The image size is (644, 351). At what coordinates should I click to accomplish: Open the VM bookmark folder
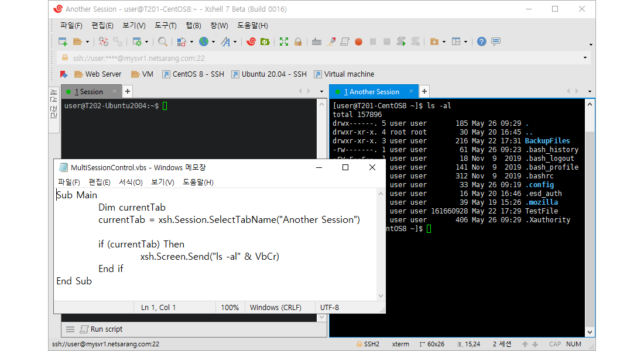[x=142, y=74]
